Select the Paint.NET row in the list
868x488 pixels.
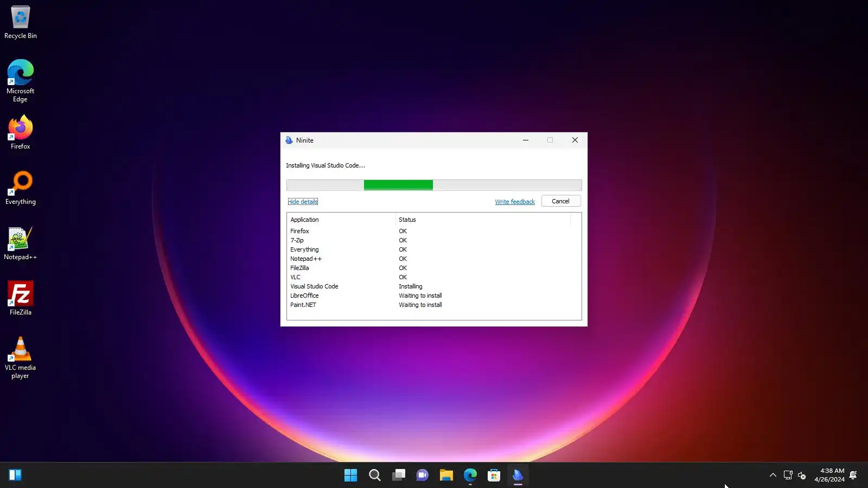tap(434, 305)
